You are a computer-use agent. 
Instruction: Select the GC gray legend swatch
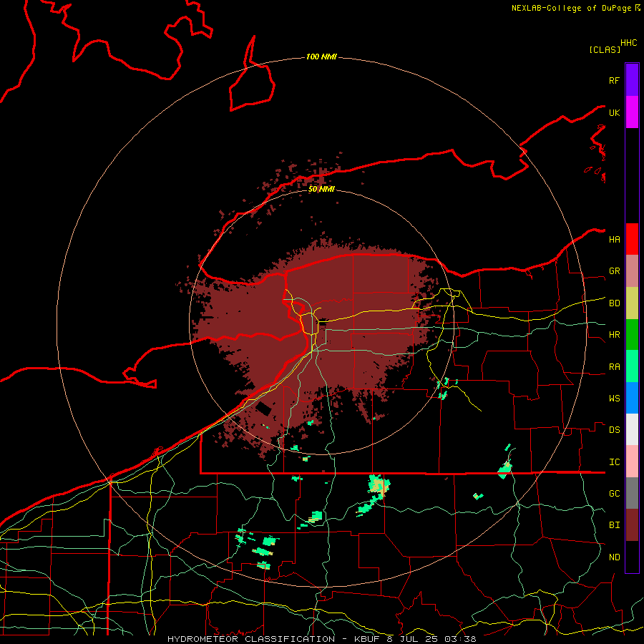pyautogui.click(x=632, y=493)
